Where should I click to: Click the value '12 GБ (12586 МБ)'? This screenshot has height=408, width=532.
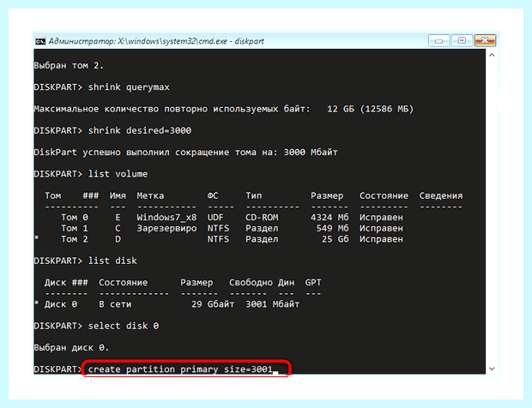[370, 109]
